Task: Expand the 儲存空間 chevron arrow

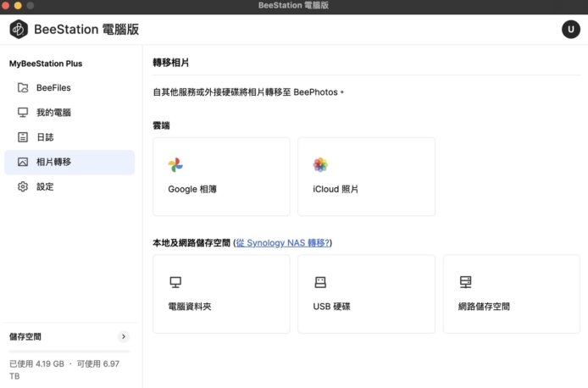Action: click(x=124, y=336)
